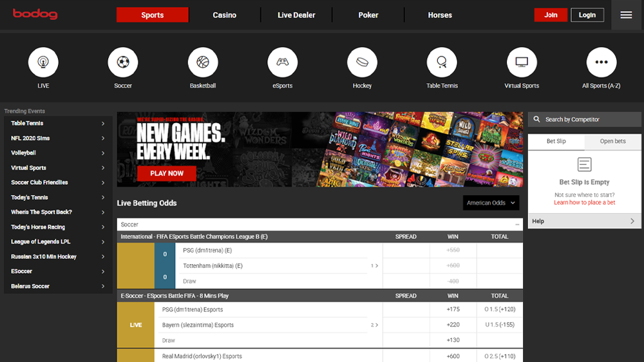
Task: Show more markets for Tottenham (nikkitta) match
Action: pos(374,266)
